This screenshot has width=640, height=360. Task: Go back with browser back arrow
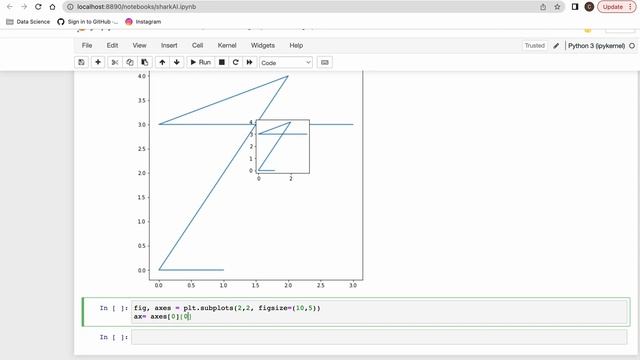tap(10, 7)
